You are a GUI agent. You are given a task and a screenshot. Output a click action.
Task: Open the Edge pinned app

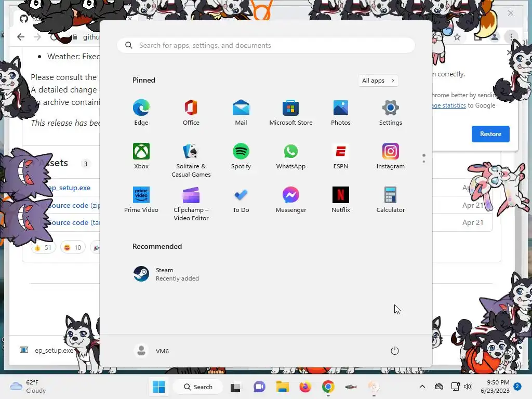pyautogui.click(x=141, y=113)
